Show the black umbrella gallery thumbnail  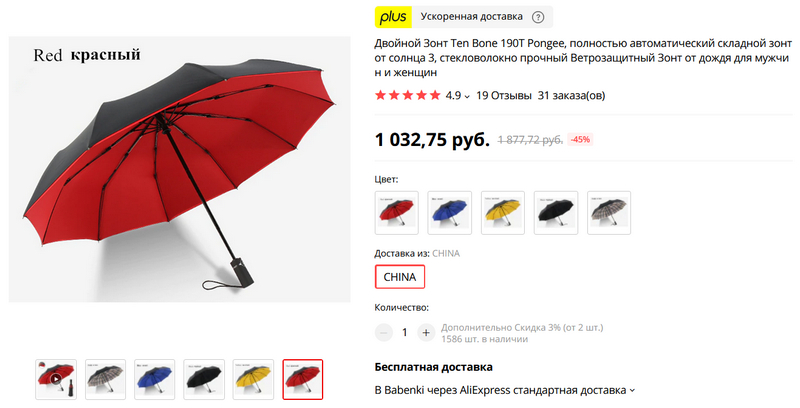204,379
